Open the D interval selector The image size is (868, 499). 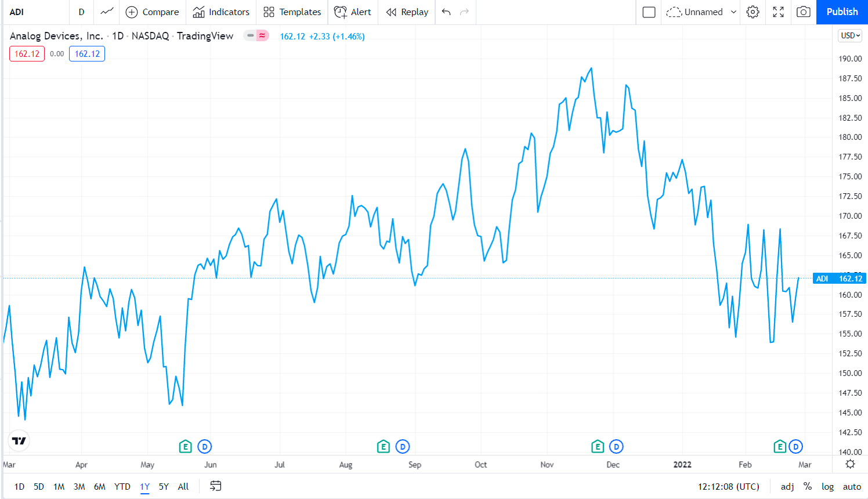click(x=81, y=12)
